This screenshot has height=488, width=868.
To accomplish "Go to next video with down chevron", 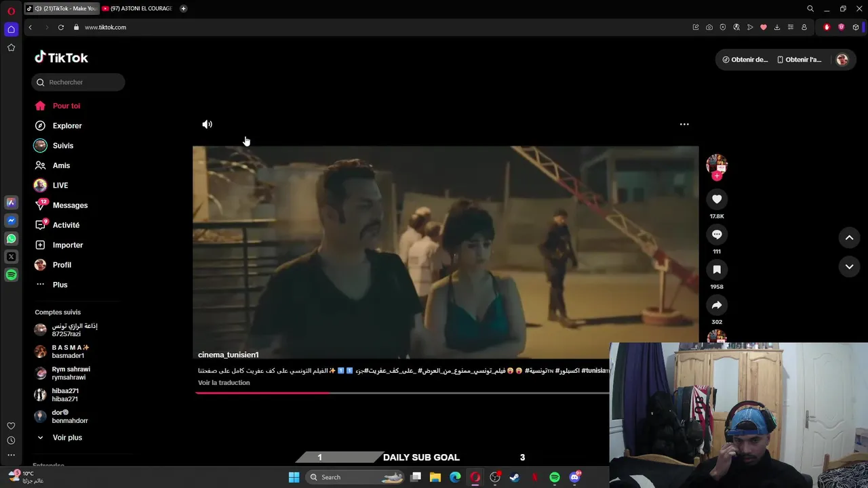I will click(849, 267).
